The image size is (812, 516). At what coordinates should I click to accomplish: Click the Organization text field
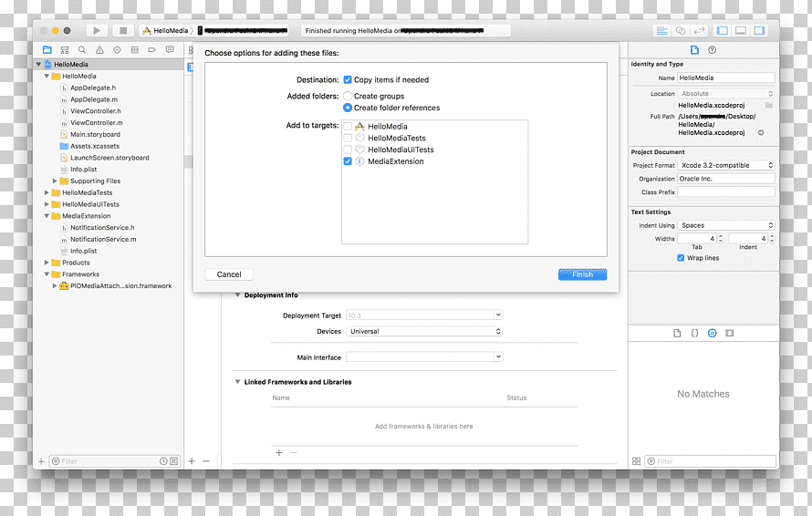(726, 179)
